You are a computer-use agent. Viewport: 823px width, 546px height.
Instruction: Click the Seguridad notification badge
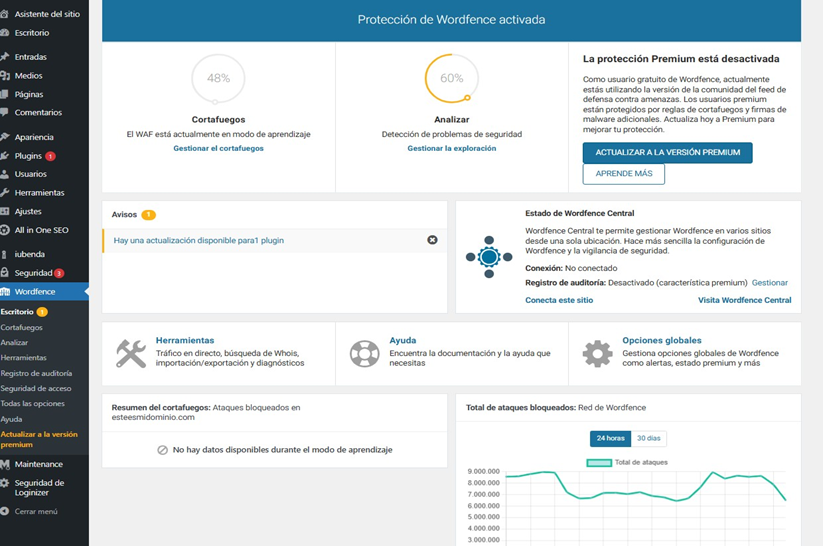59,273
